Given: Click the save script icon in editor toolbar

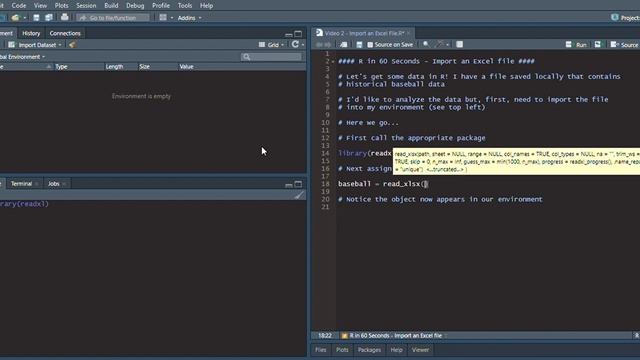Looking at the screenshot, I should point(359,44).
